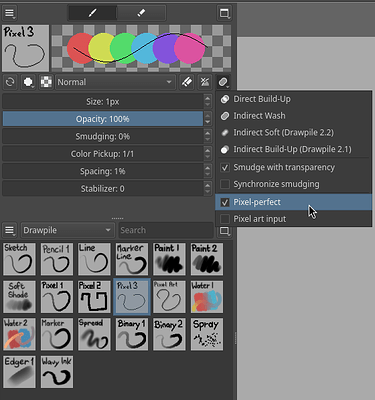Click the Stabilizer stepper arrows

[x=207, y=189]
